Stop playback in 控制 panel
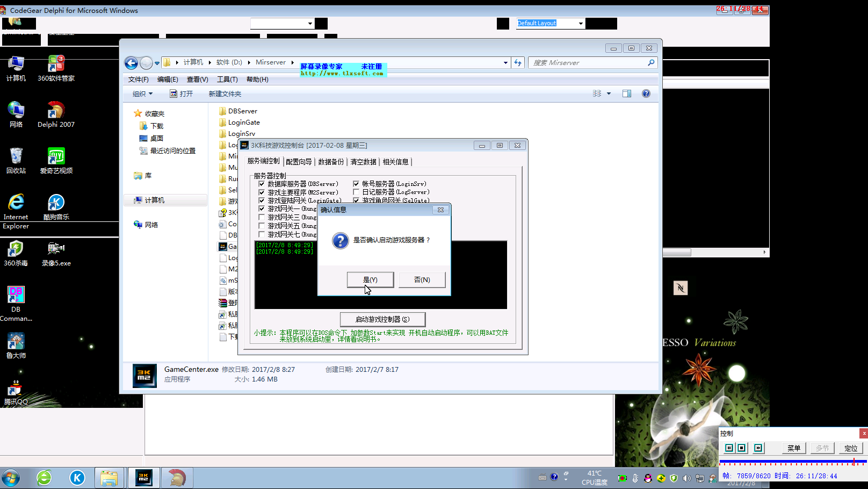This screenshot has width=868, height=489. (x=742, y=448)
